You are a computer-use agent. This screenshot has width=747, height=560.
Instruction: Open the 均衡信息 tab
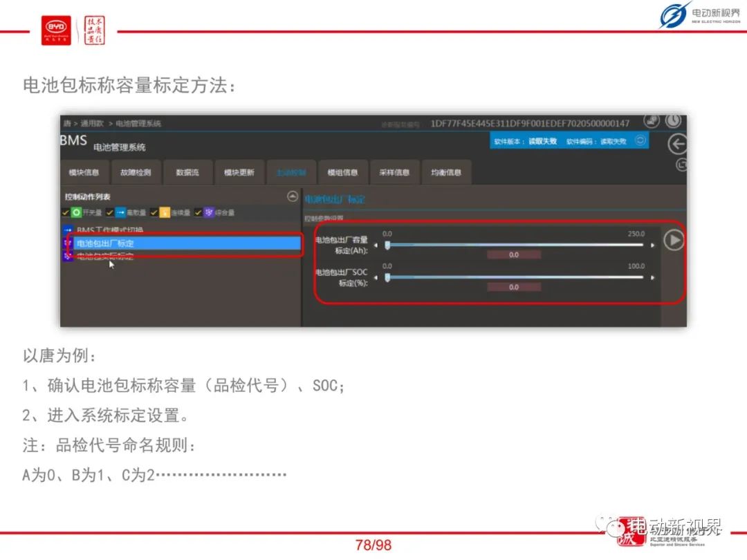point(446,172)
